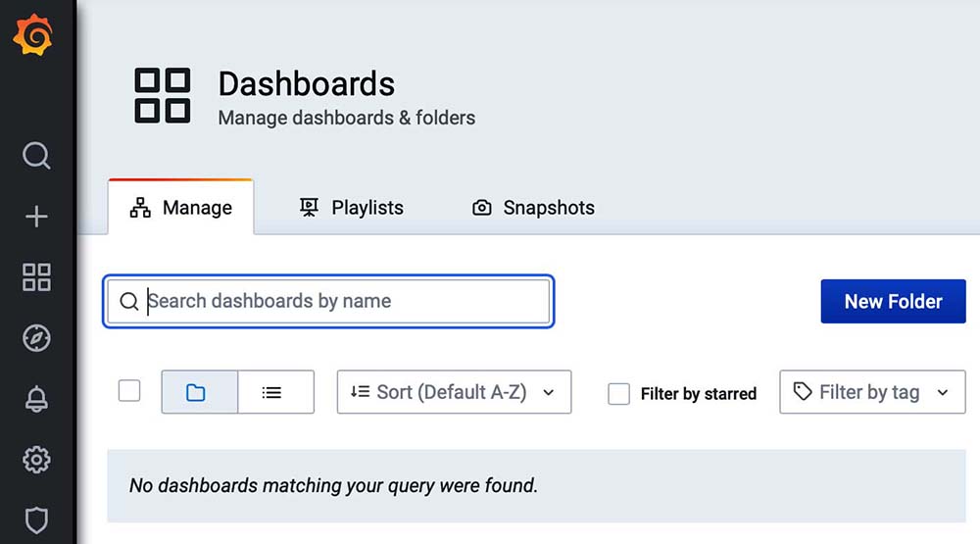Open Server Admin shield icon in sidebar

tap(36, 519)
